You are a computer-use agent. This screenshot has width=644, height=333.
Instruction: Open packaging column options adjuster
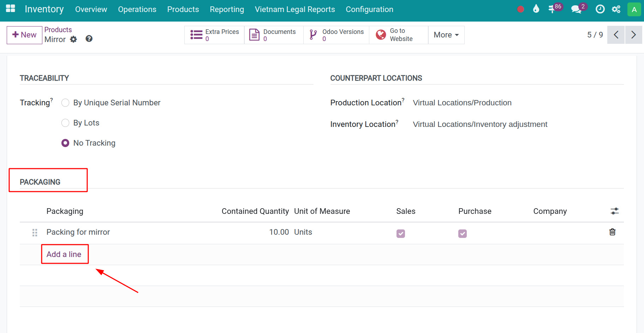pyautogui.click(x=614, y=211)
